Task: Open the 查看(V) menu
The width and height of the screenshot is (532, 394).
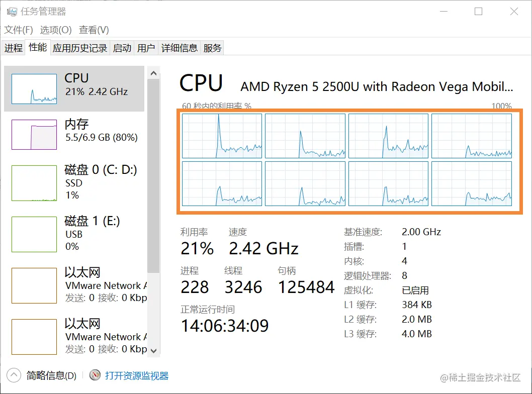Action: coord(94,30)
